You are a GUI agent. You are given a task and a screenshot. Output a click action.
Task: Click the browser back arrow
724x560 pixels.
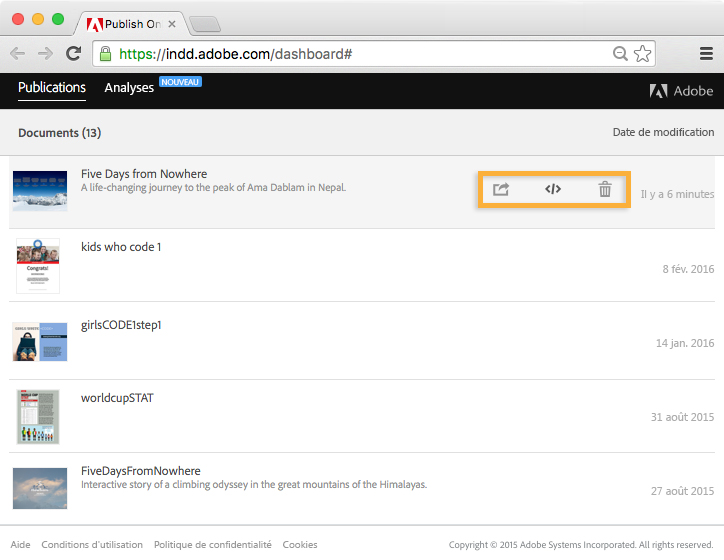(18, 54)
